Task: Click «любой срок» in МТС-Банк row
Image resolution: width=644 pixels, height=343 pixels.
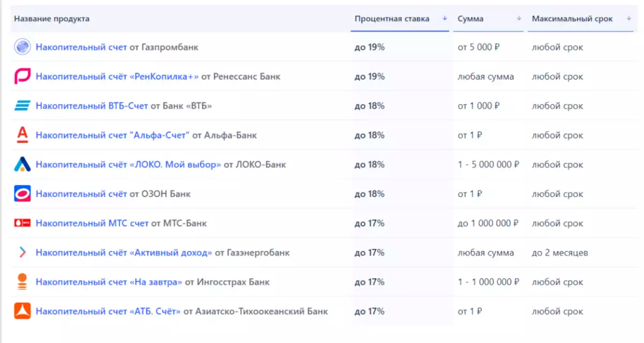Action: (x=558, y=223)
